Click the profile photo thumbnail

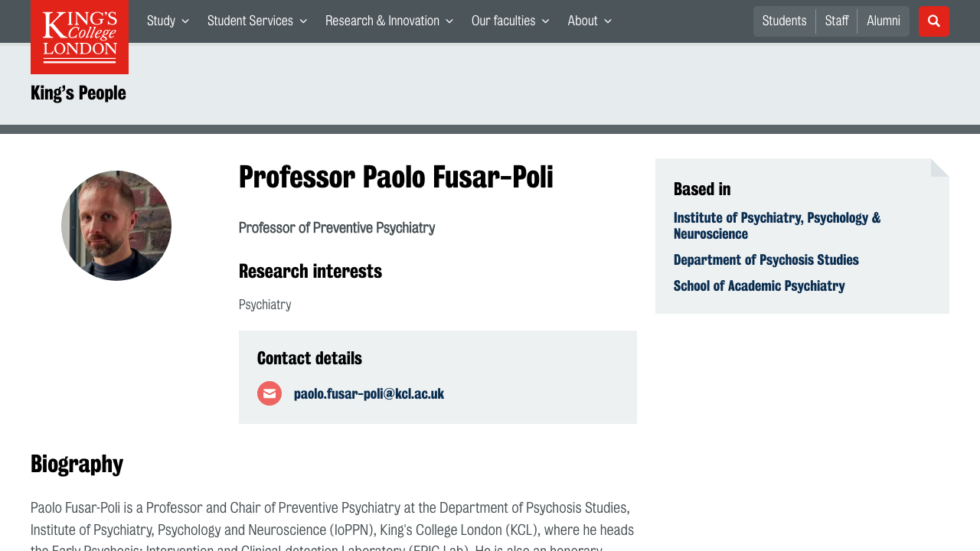pyautogui.click(x=116, y=226)
